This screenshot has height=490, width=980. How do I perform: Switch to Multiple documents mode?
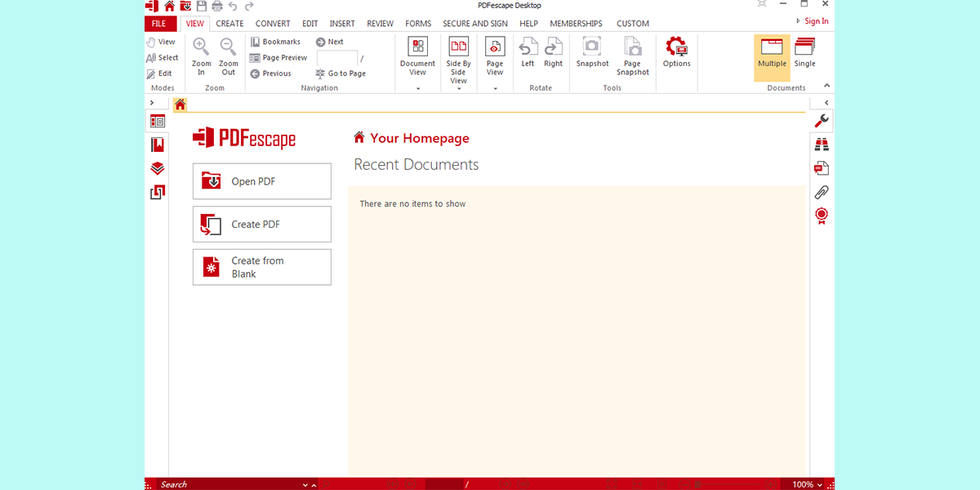(772, 53)
